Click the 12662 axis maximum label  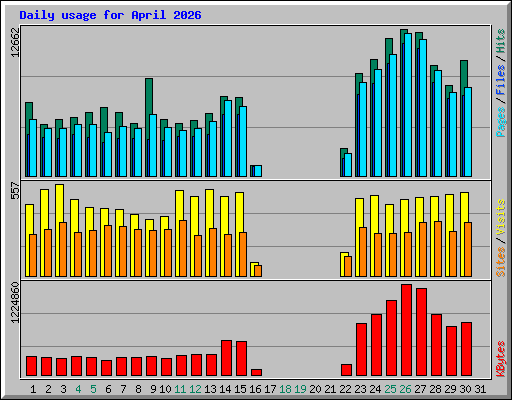pos(15,42)
